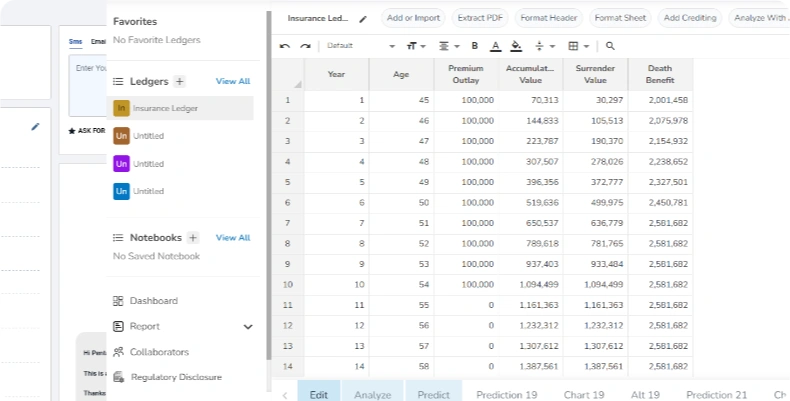Add a new notebook with plus icon

coord(193,237)
